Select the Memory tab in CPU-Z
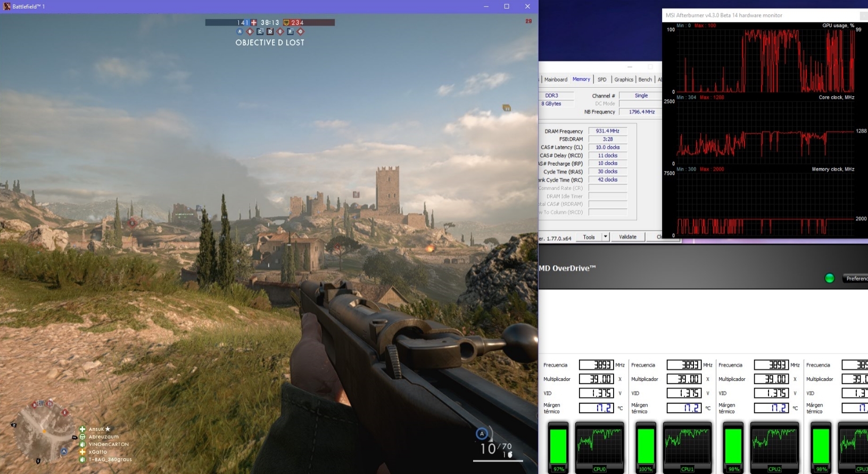This screenshot has height=474, width=868. point(581,79)
